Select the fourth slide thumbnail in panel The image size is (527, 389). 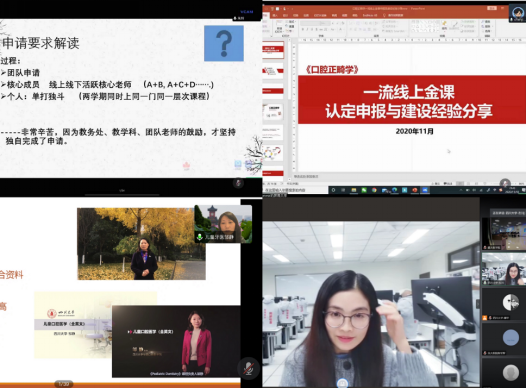[273, 111]
